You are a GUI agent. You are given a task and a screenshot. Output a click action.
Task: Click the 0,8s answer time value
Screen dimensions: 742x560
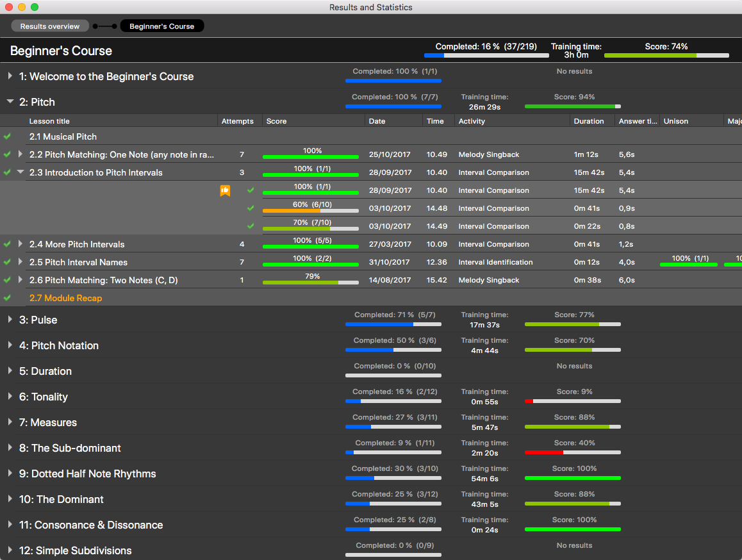point(627,226)
